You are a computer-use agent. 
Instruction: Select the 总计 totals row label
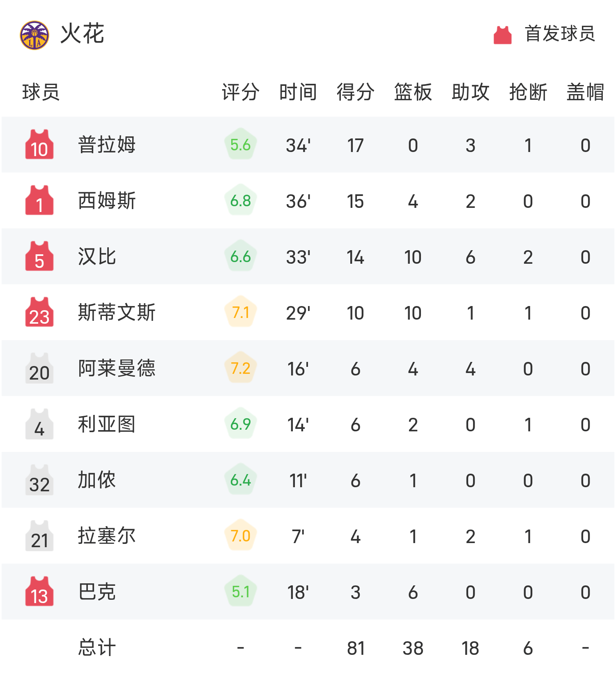click(x=97, y=647)
